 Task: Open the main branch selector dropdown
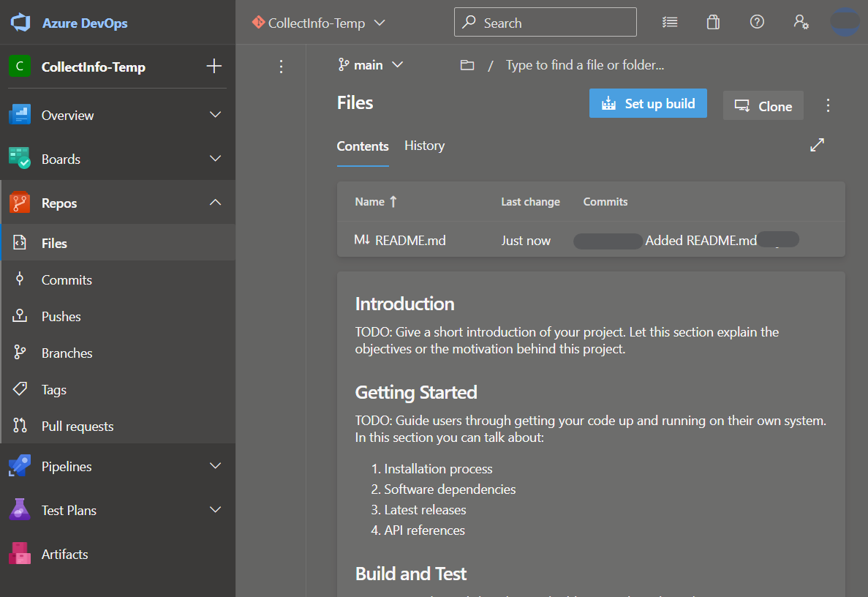(x=371, y=64)
